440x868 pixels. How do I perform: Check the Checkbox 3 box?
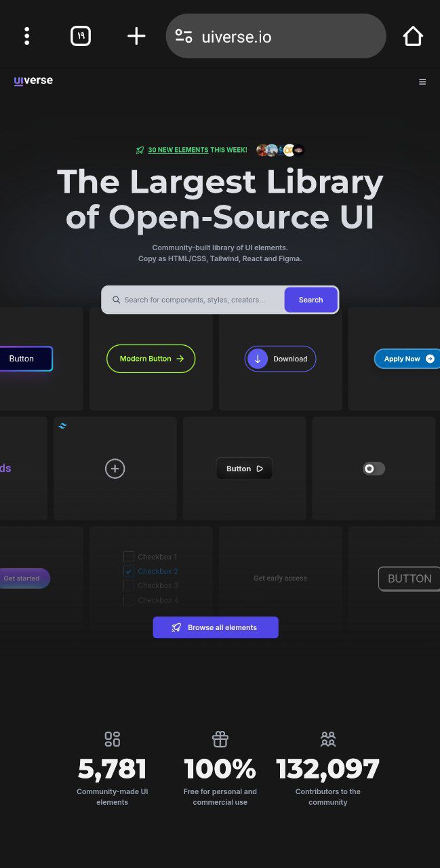[x=129, y=585]
